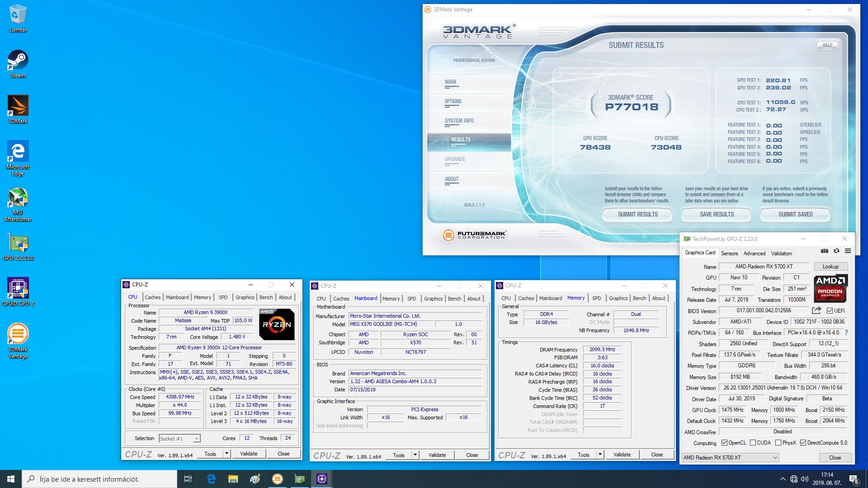The image size is (868, 488).
Task: Open the Tools dropdown arrow in the first CPU-Z window
Action: [226, 454]
